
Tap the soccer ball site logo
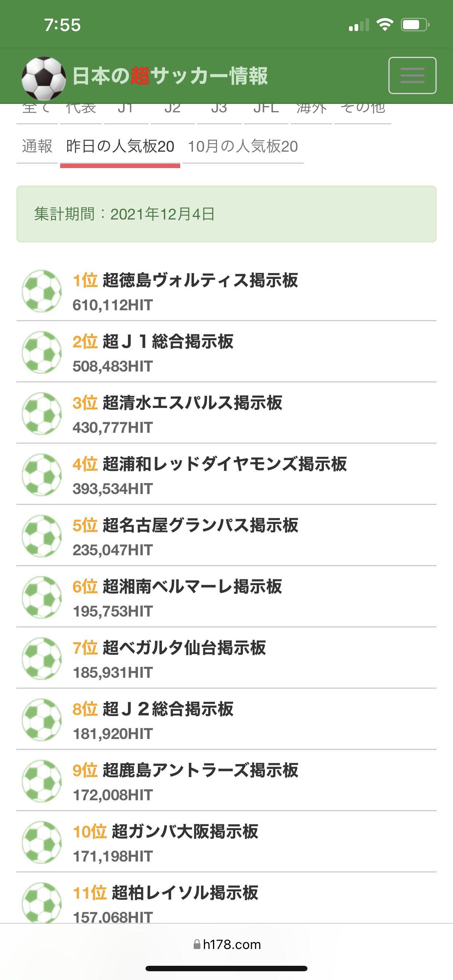click(x=43, y=78)
